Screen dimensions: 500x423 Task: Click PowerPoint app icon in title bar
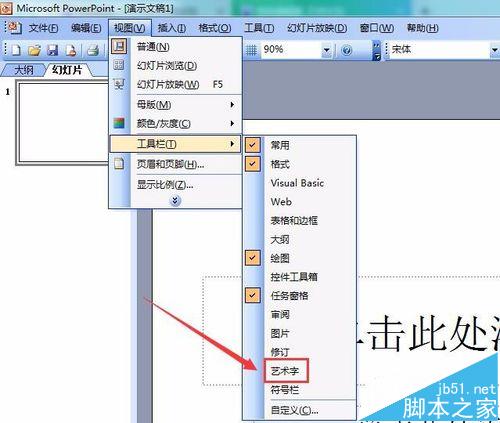click(x=6, y=8)
